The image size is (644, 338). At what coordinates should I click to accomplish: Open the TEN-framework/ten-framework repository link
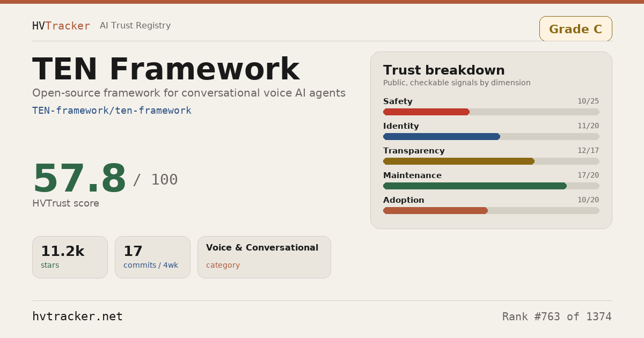point(112,111)
